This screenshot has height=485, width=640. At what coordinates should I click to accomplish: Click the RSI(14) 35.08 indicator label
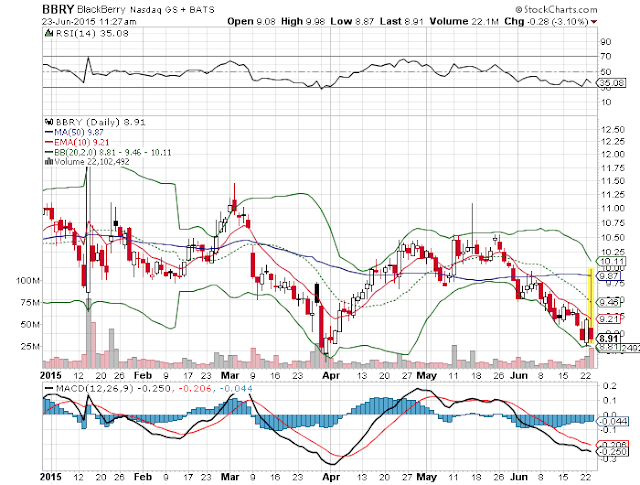click(x=92, y=33)
